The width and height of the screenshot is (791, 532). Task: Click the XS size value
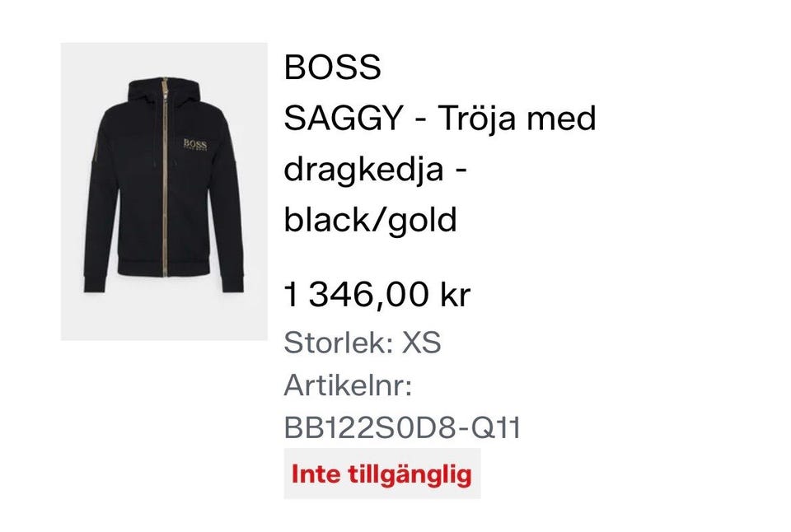[x=421, y=343]
